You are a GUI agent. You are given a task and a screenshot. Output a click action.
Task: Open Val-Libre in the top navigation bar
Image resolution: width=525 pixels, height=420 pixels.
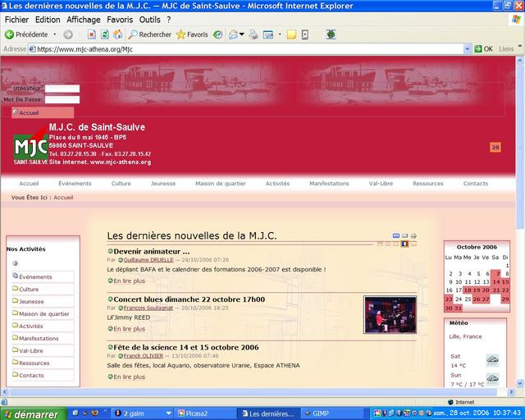click(381, 184)
